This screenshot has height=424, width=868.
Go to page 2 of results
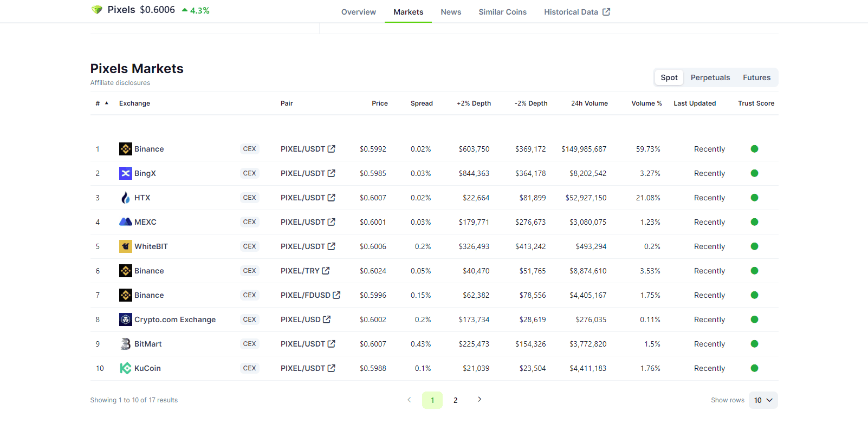pyautogui.click(x=455, y=400)
